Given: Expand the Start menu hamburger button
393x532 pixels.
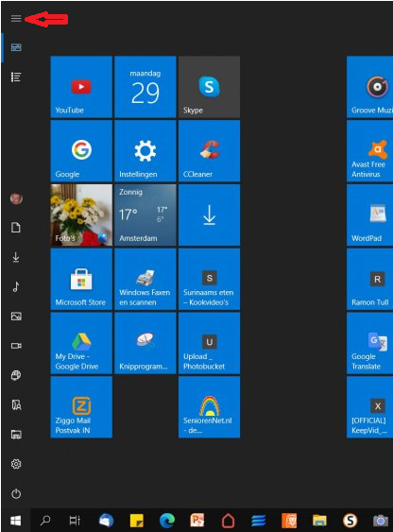Looking at the screenshot, I should point(16,18).
